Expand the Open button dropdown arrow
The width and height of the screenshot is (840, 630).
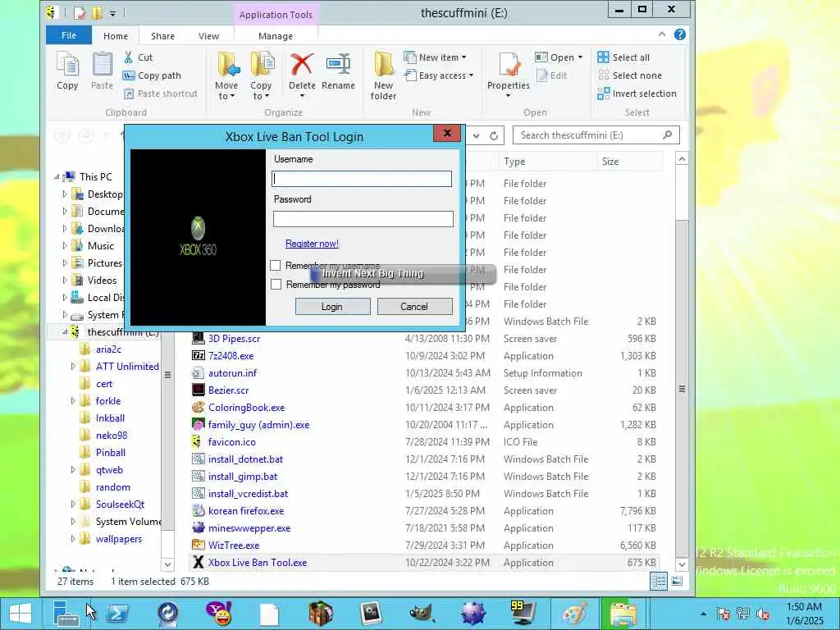click(x=580, y=57)
